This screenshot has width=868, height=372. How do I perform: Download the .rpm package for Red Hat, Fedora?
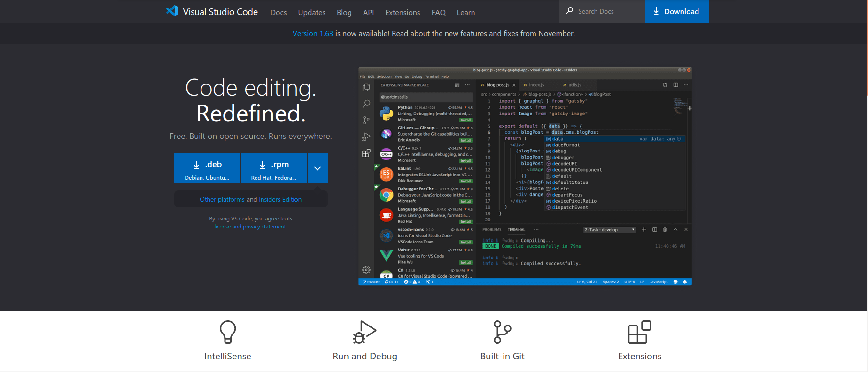273,168
